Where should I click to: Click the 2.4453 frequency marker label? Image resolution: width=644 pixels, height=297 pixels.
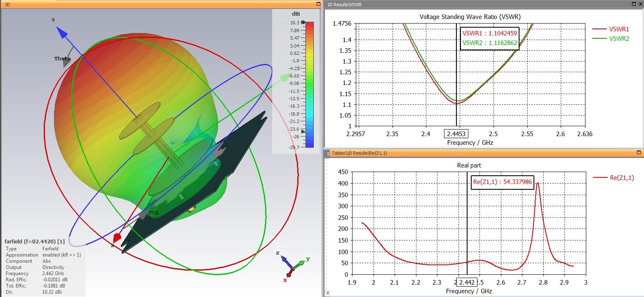456,134
